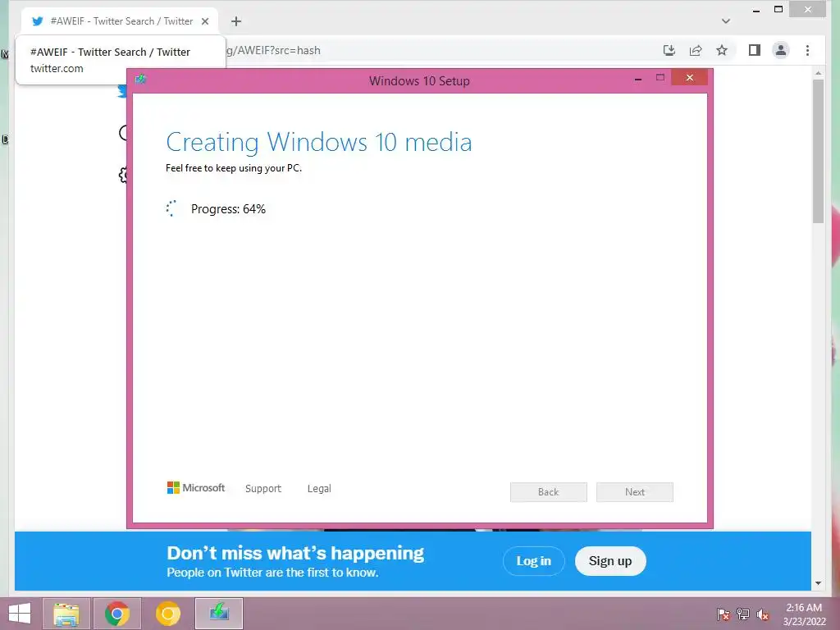Open Chrome tab search dropdown chevron
This screenshot has height=630, width=840.
(726, 21)
